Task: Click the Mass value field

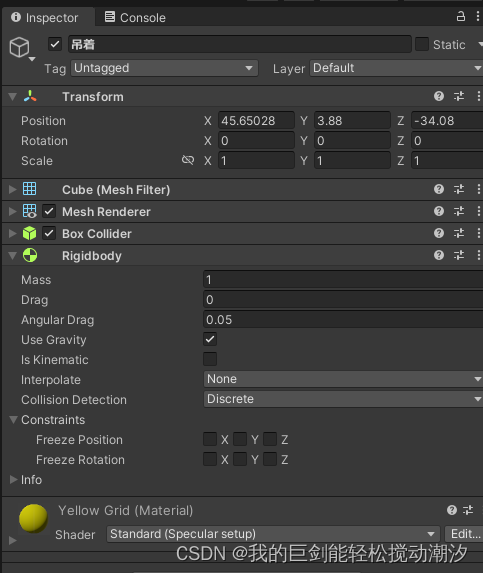Action: click(343, 280)
